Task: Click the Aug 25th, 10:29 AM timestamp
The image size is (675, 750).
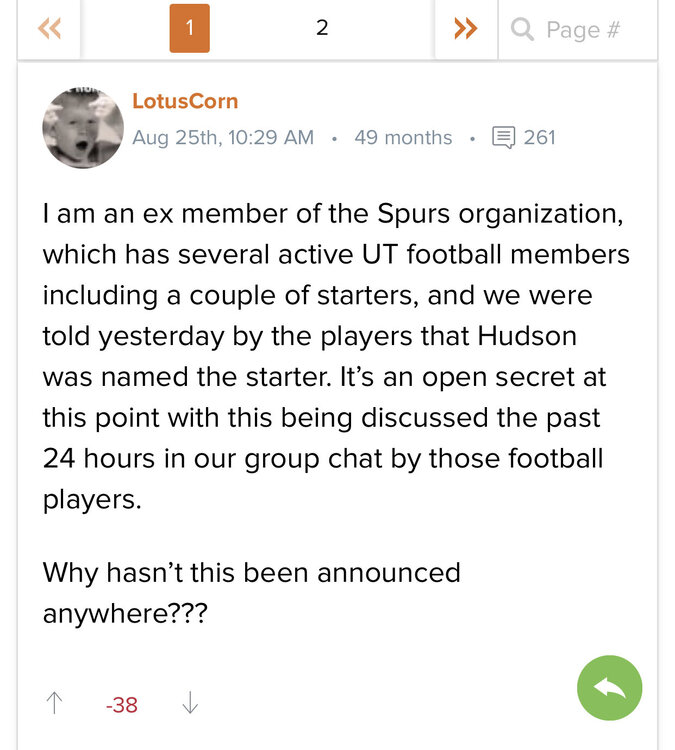Action: coord(223,137)
